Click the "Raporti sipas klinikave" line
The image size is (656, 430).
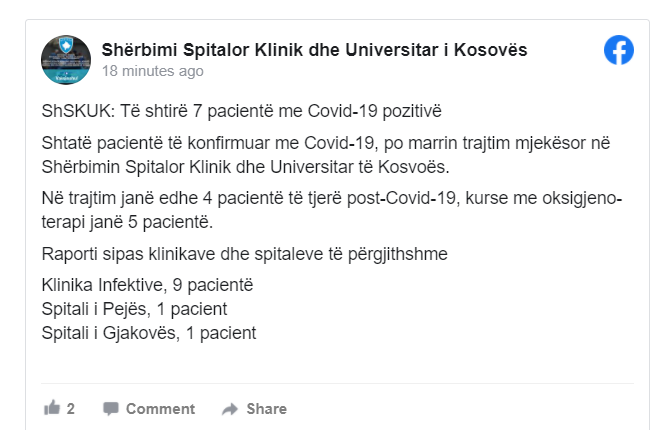coord(245,253)
